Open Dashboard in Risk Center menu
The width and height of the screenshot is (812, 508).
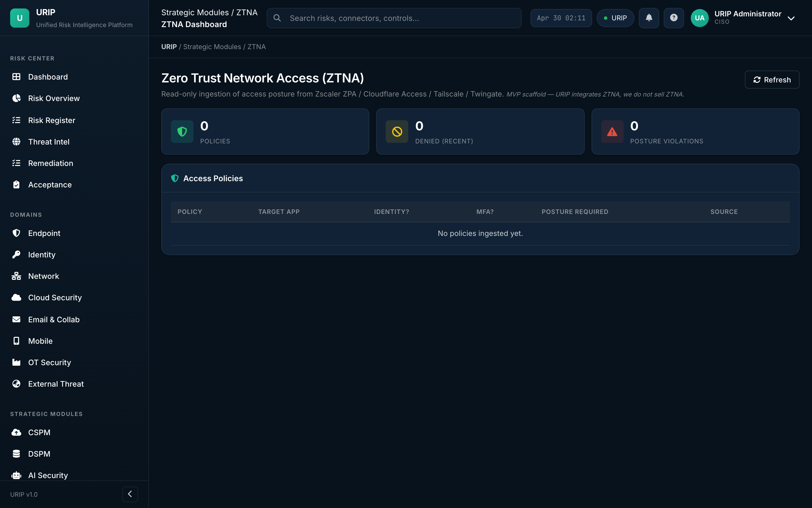(x=48, y=77)
